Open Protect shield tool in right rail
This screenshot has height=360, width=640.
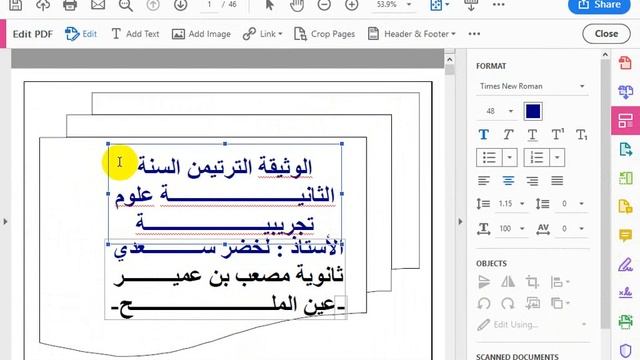(x=625, y=351)
